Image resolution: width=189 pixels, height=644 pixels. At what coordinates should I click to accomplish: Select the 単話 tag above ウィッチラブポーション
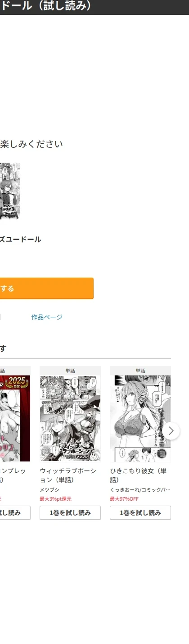click(x=70, y=371)
